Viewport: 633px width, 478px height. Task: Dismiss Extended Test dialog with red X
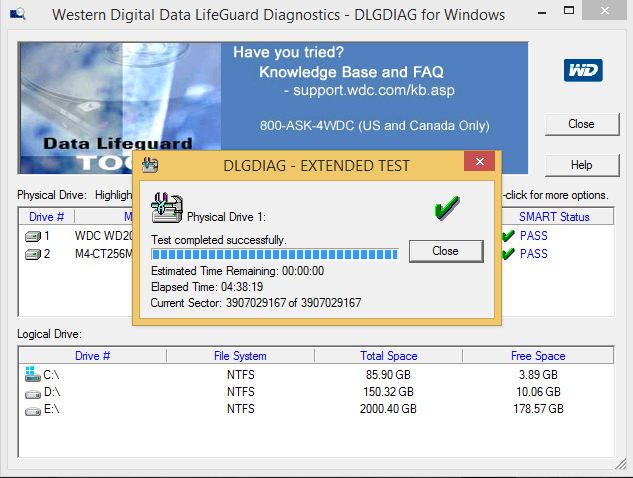tap(480, 161)
